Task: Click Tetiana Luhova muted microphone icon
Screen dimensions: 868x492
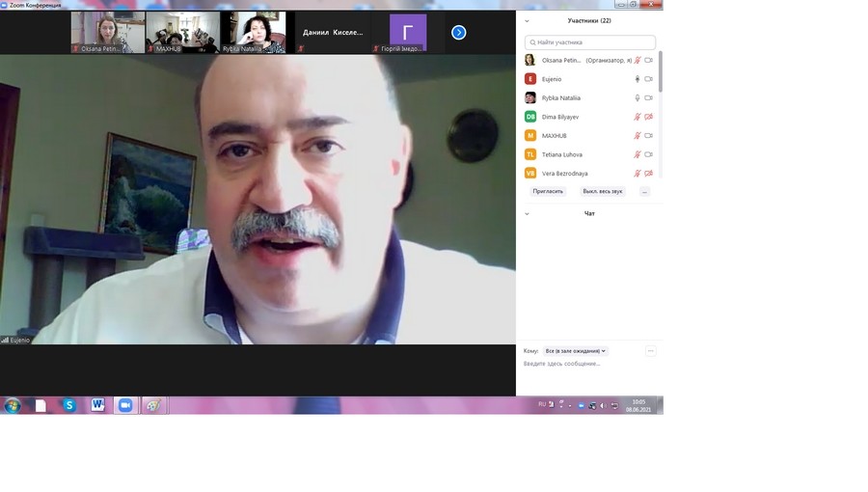Action: [637, 154]
